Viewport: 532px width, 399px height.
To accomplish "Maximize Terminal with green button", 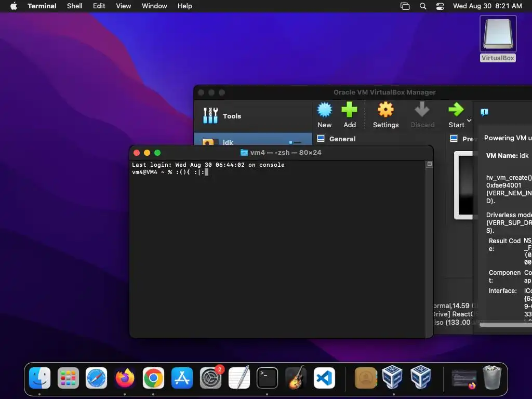I will [x=157, y=153].
